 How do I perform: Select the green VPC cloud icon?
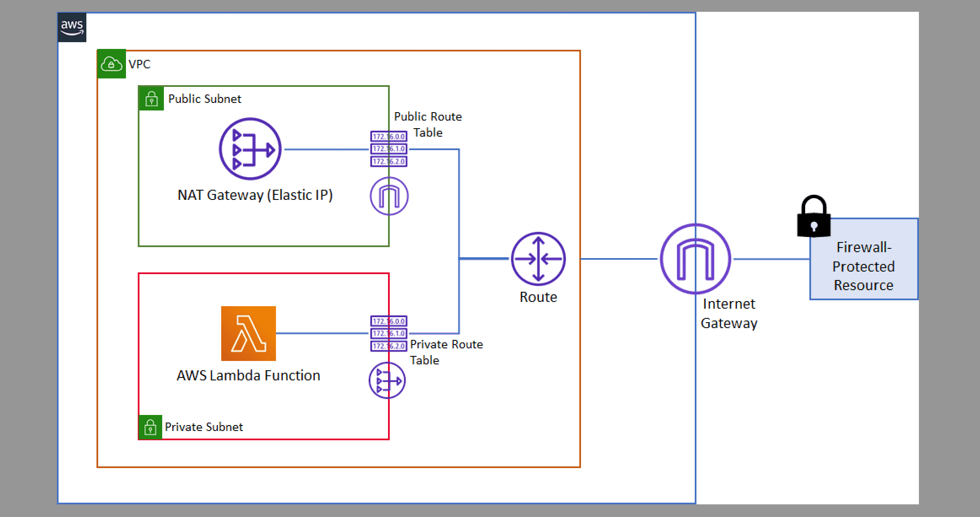pyautogui.click(x=111, y=64)
